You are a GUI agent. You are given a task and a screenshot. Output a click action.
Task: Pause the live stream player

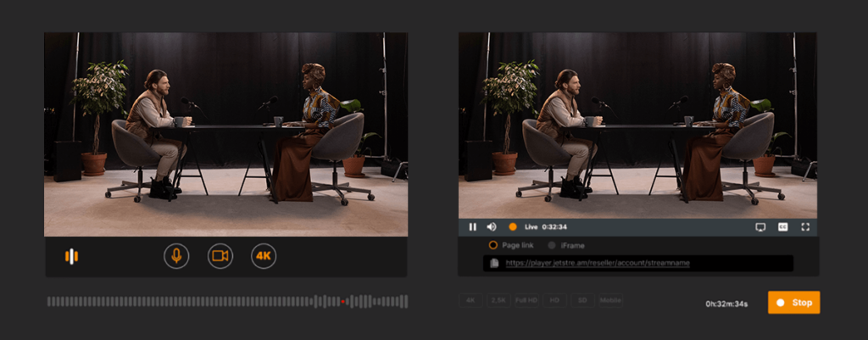(473, 227)
